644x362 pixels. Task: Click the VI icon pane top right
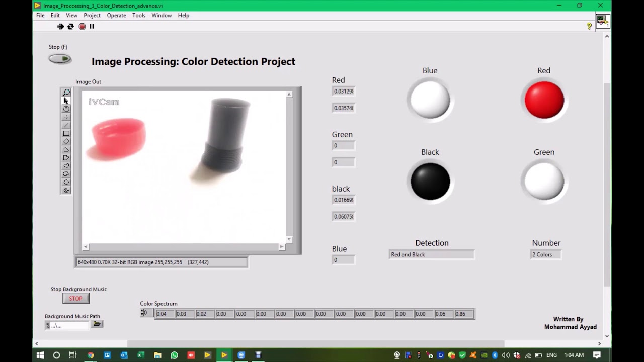(x=602, y=21)
